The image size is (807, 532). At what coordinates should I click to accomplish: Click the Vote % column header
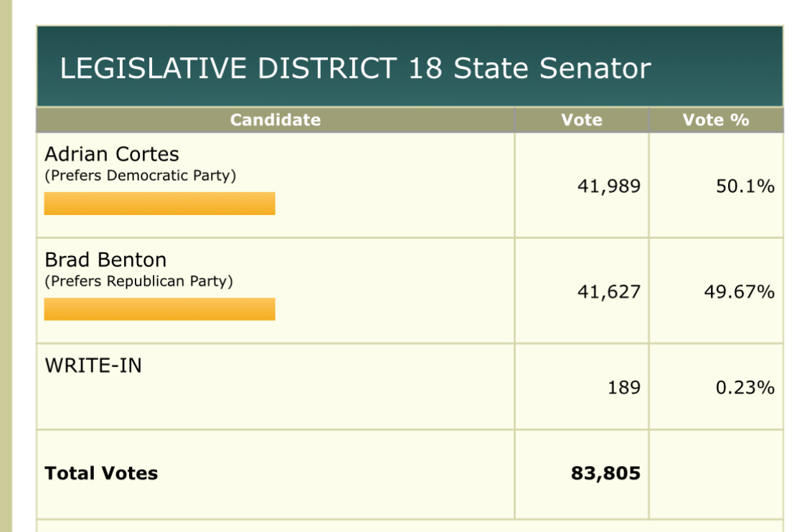tap(715, 120)
